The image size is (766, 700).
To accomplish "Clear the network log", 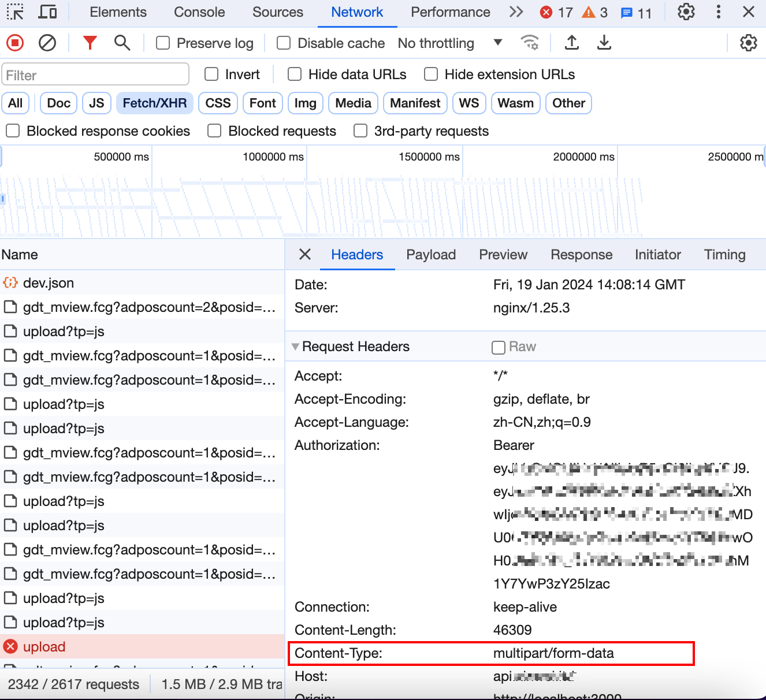I will (47, 43).
